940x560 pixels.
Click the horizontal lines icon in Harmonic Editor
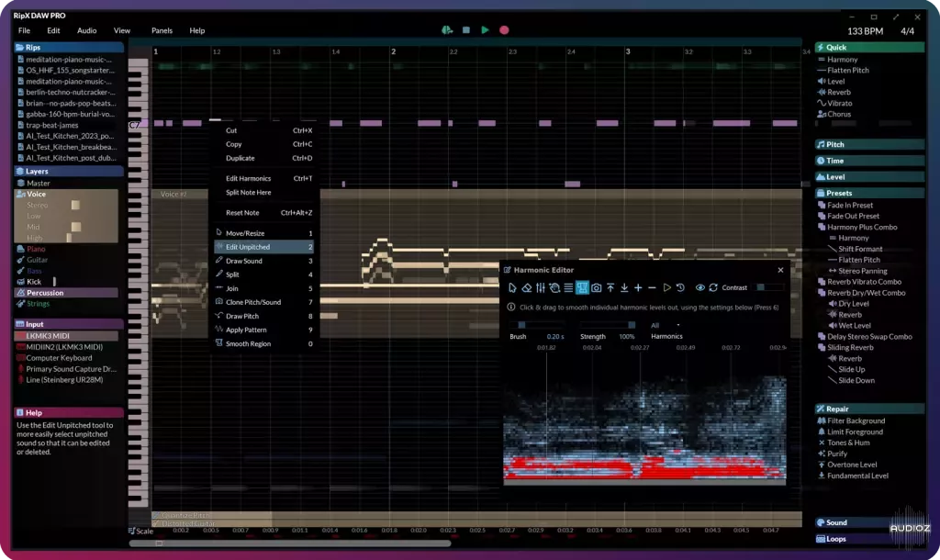pyautogui.click(x=568, y=287)
